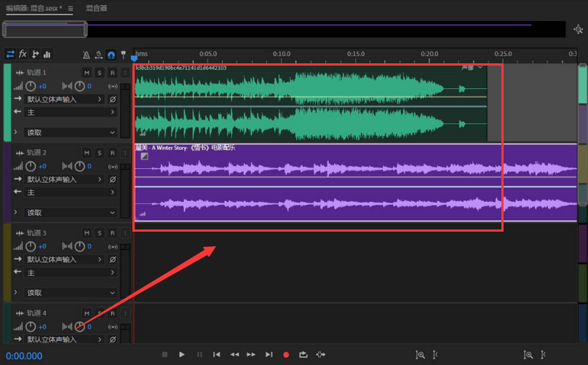The image size is (588, 365).
Task: Show the Sends track controls
Action: 35,55
